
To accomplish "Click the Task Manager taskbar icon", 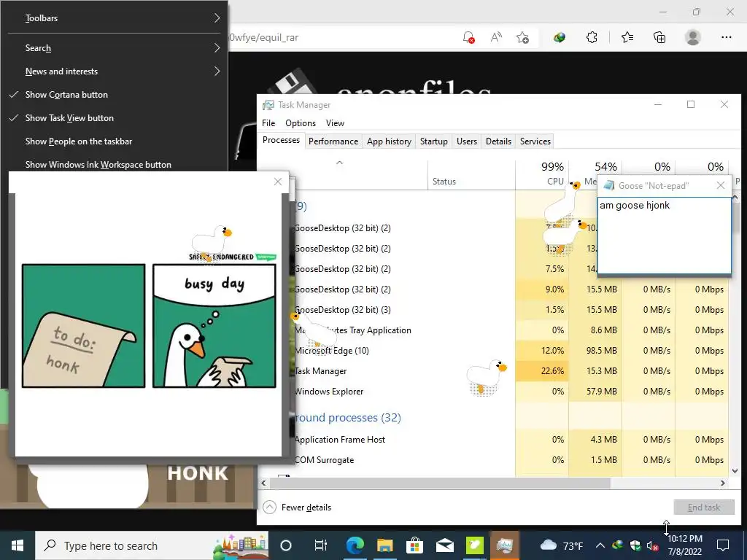I will pyautogui.click(x=505, y=545).
